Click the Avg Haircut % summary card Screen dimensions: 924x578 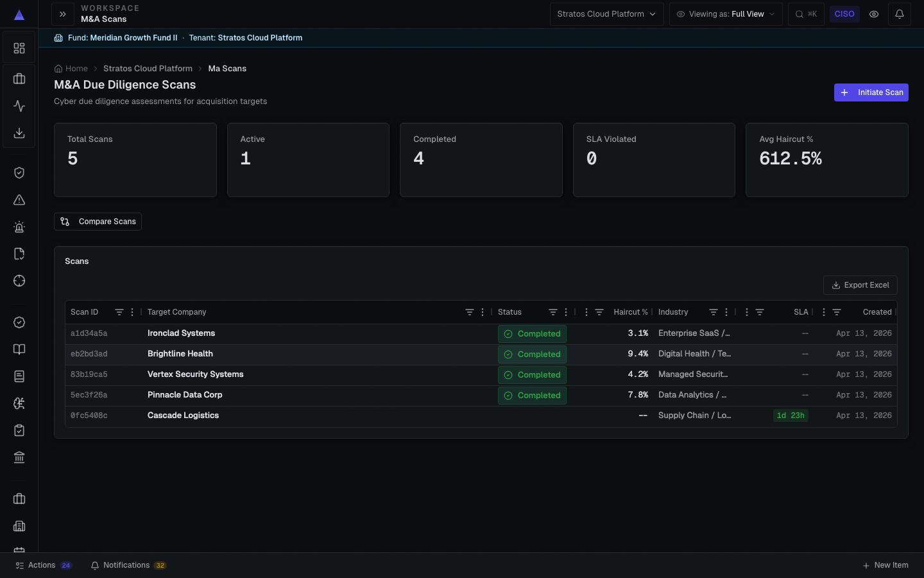827,160
